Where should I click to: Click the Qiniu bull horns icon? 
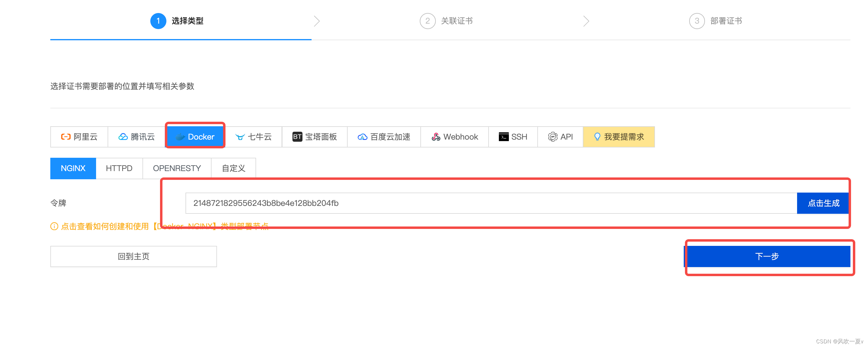pos(240,137)
